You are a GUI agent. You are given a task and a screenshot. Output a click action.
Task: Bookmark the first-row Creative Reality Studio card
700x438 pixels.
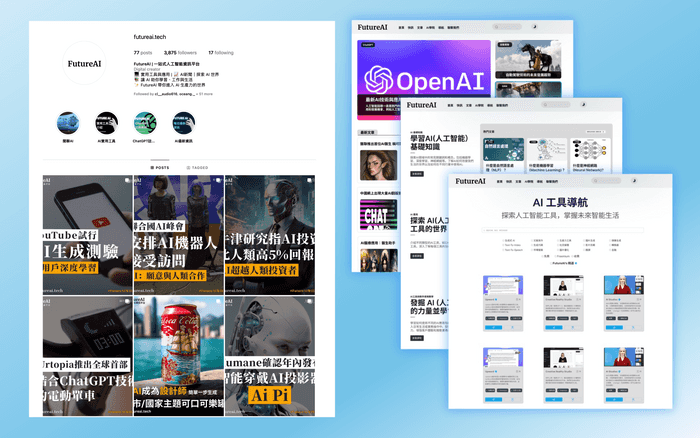(573, 327)
